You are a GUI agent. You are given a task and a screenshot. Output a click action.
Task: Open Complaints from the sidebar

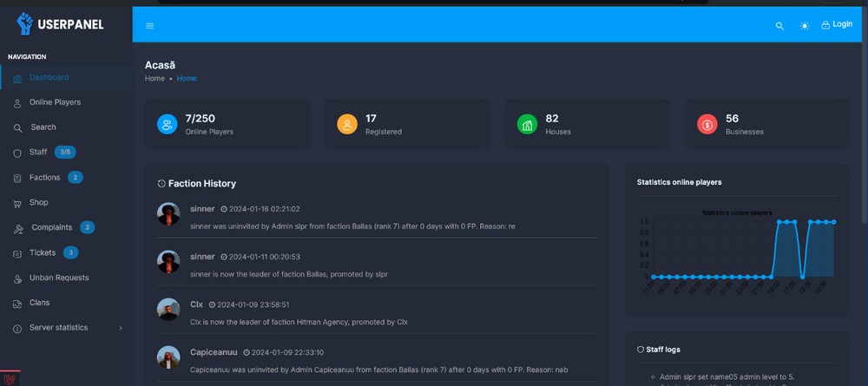51,228
